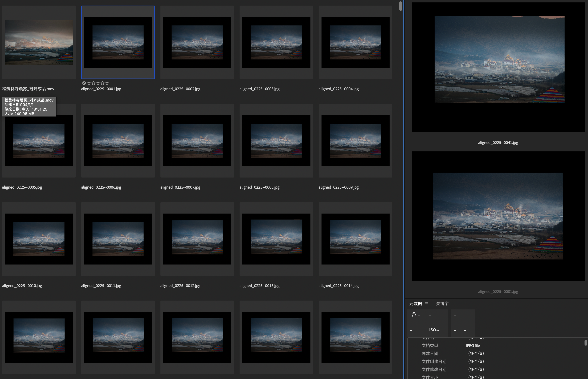Click the 松赞林寺晨雾_对齐成品.mov file name

point(28,89)
